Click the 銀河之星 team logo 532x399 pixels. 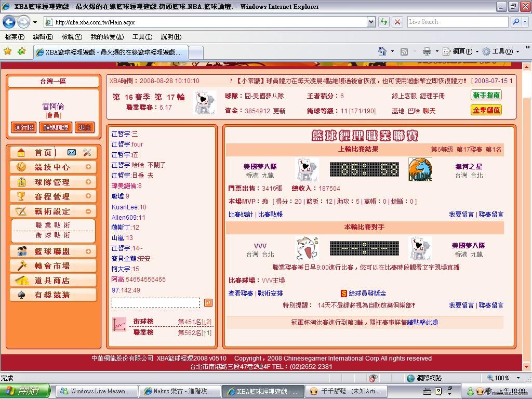(420, 170)
